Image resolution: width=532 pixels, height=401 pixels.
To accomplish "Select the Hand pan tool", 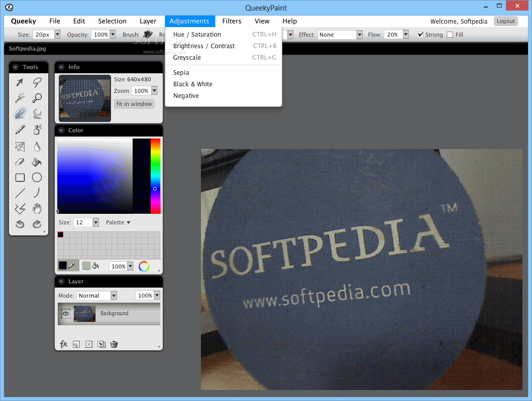I will (x=37, y=209).
